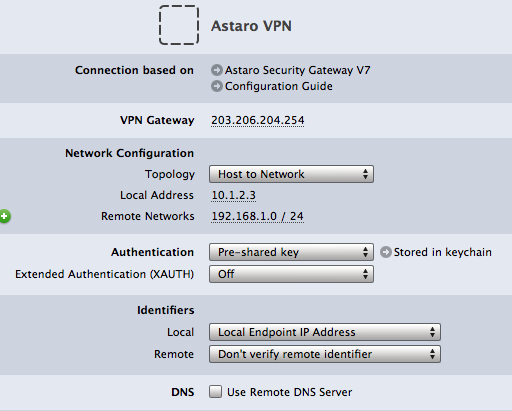Click the Astaro VPN connection title

pos(251,26)
